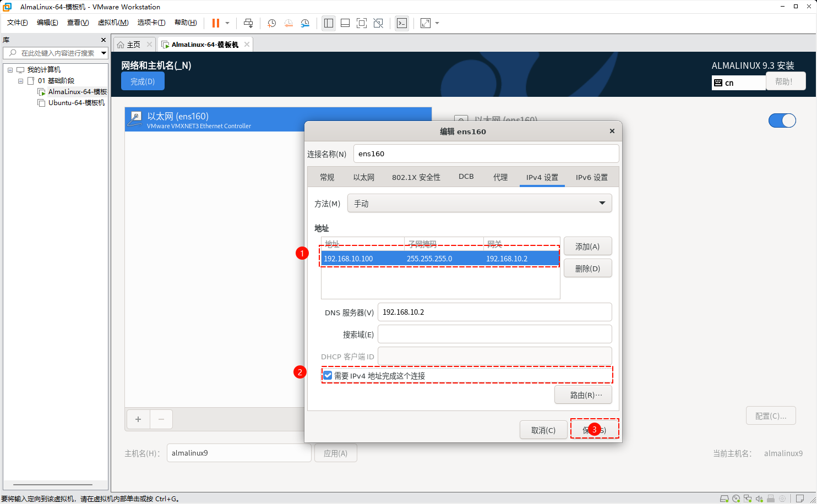Uncheck require IPv4 addressing checkbox
817x504 pixels.
328,375
